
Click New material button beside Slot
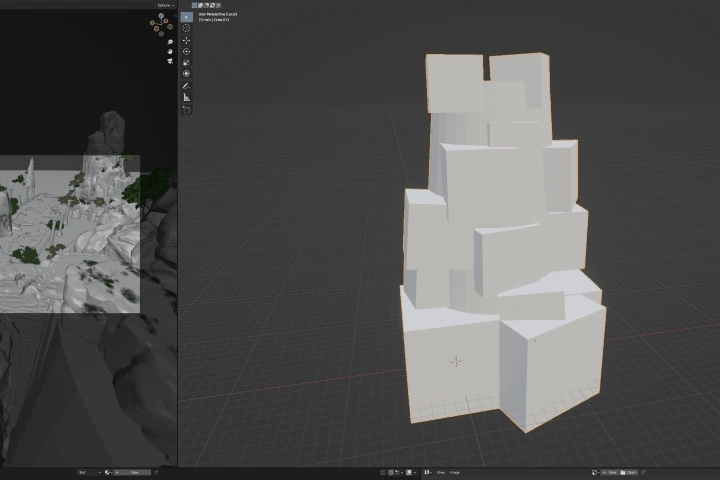(132, 472)
